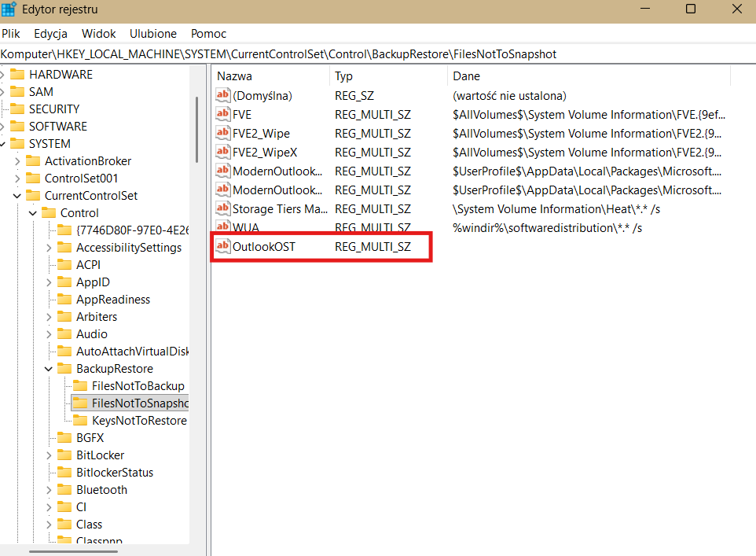Select the KeysNotToRestore folder icon

pos(79,421)
